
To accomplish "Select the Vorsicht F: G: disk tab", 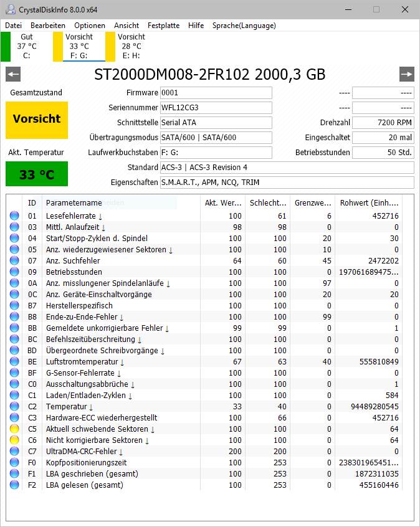I will click(79, 46).
